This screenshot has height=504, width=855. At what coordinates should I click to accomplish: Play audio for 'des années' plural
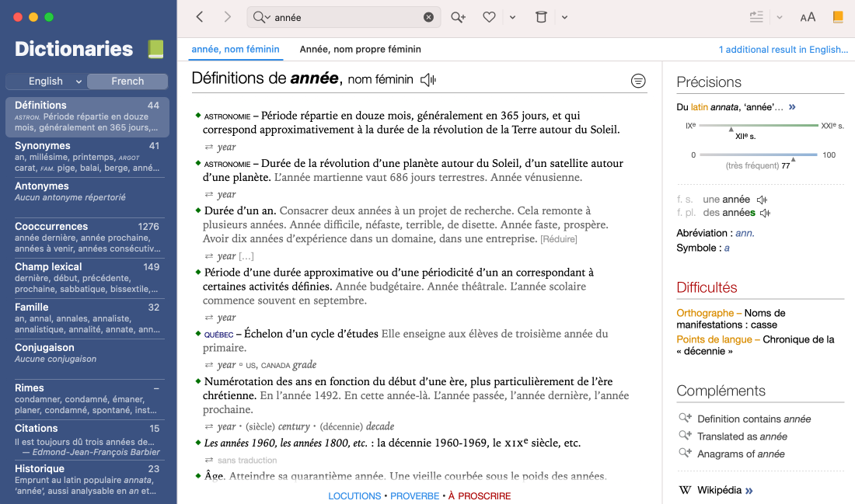point(765,213)
